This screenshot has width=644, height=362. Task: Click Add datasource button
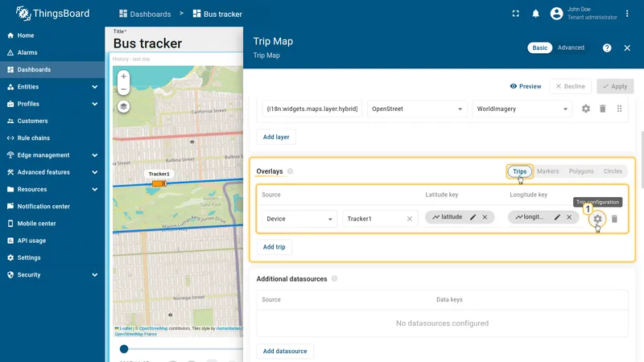(x=285, y=352)
